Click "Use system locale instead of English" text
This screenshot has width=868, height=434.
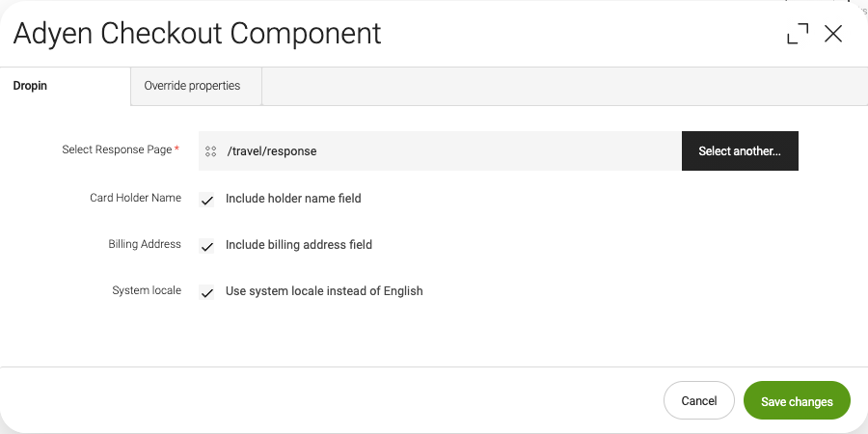324,291
